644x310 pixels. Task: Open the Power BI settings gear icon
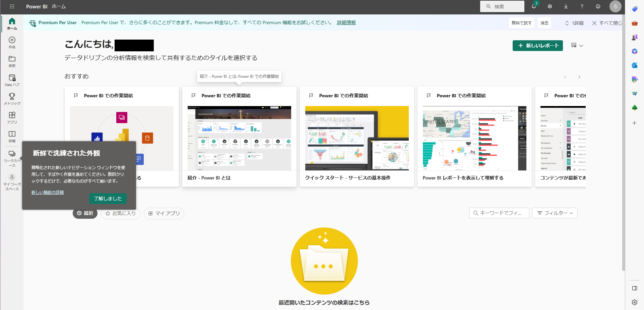coord(550,6)
